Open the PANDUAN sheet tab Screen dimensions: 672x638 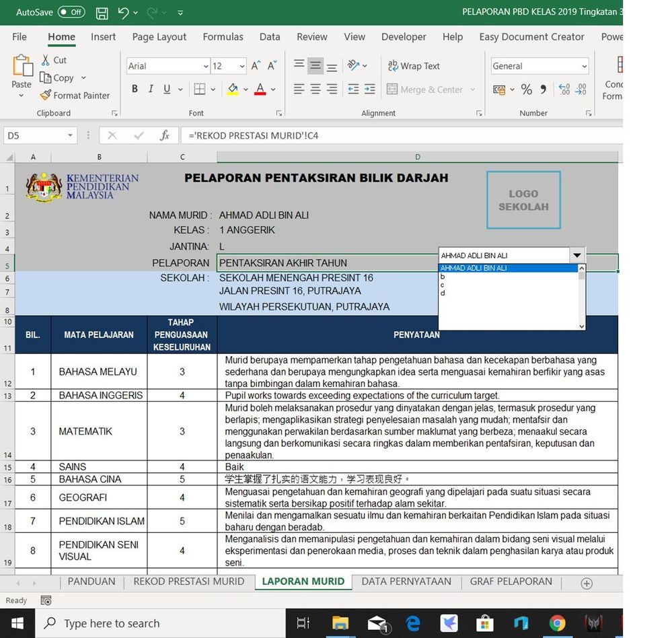(91, 581)
